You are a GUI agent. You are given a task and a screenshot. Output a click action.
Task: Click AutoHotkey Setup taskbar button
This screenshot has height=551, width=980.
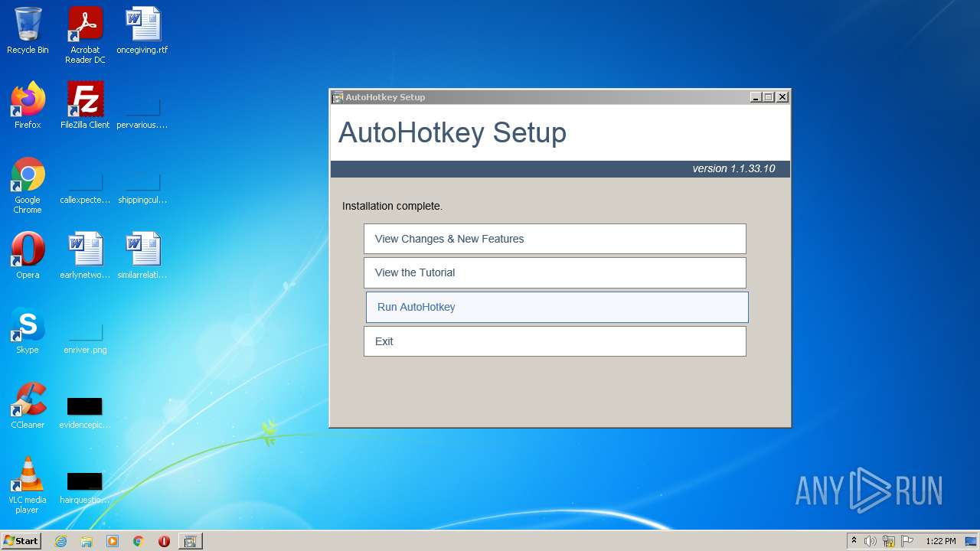191,541
